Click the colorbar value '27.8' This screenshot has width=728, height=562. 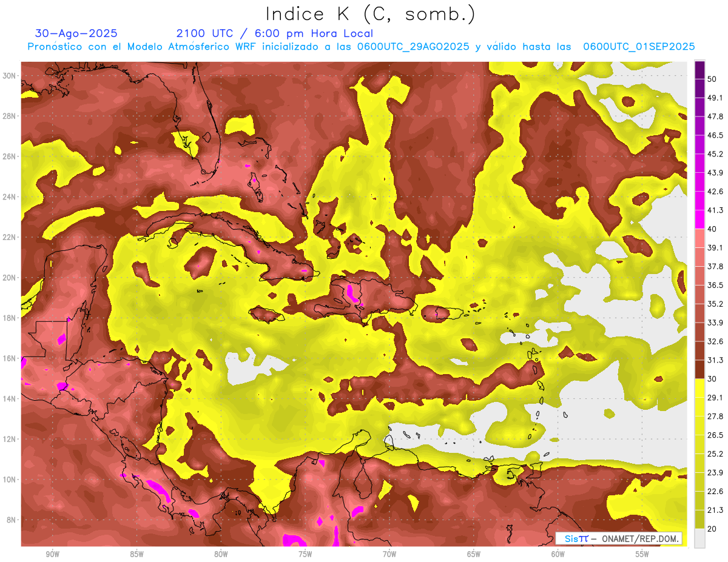point(715,416)
